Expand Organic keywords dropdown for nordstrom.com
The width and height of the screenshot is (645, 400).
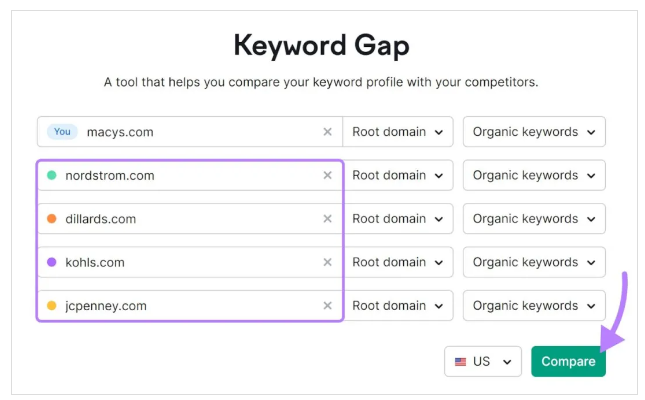click(x=534, y=175)
